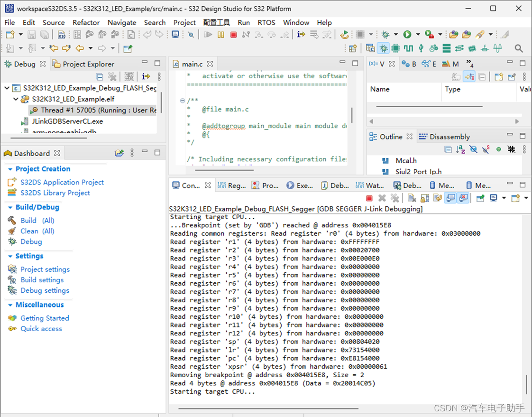Switch to the Project Explorer tab
The image size is (532, 417).
point(83,64)
